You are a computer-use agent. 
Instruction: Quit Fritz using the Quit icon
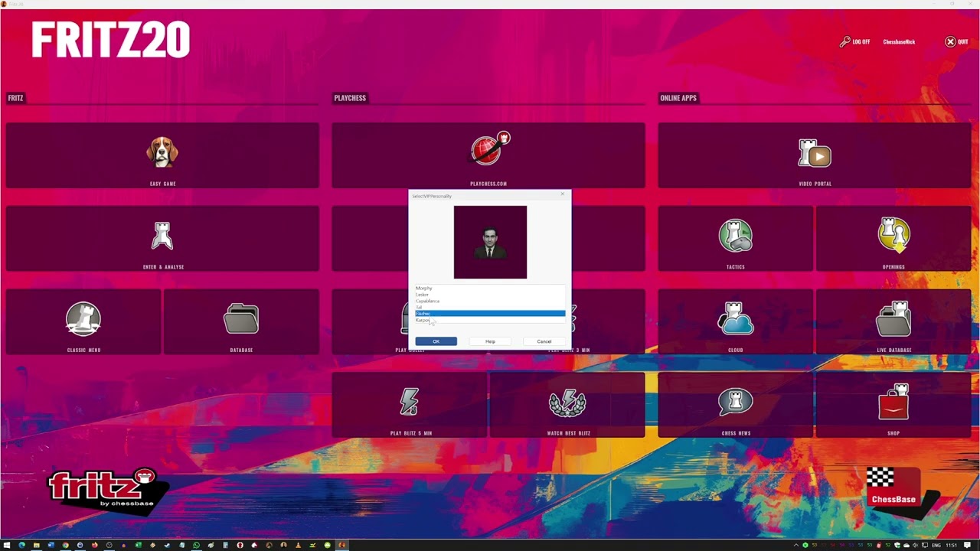tap(950, 41)
